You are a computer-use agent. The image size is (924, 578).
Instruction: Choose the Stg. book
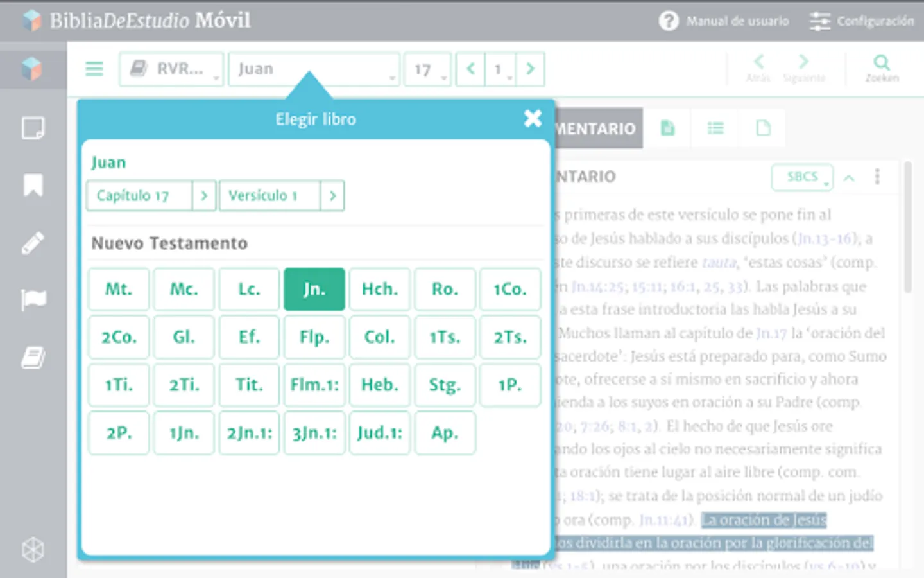(445, 385)
